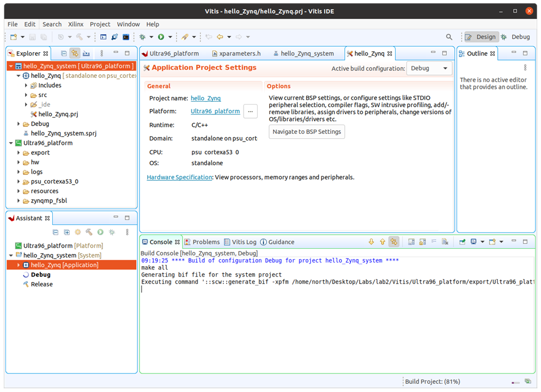The image size is (541, 392).
Task: Click the Build Project 81% progress indicator
Action: [x=432, y=381]
